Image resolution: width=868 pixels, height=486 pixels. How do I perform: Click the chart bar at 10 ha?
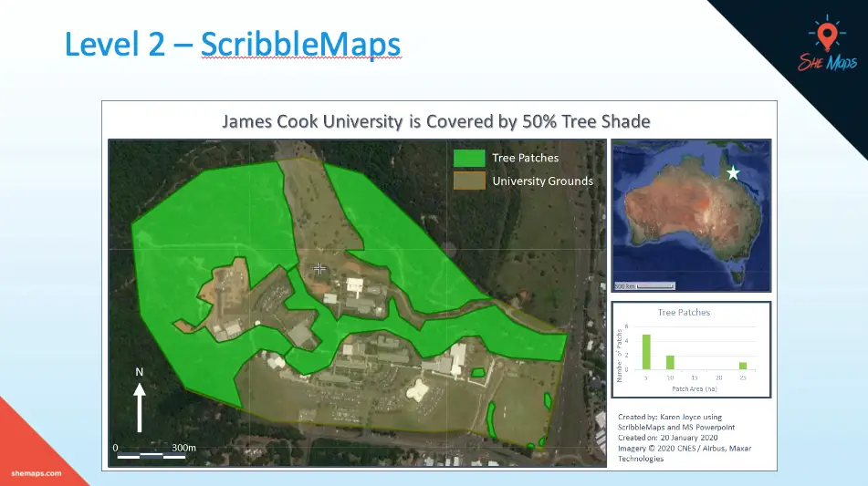coord(670,362)
